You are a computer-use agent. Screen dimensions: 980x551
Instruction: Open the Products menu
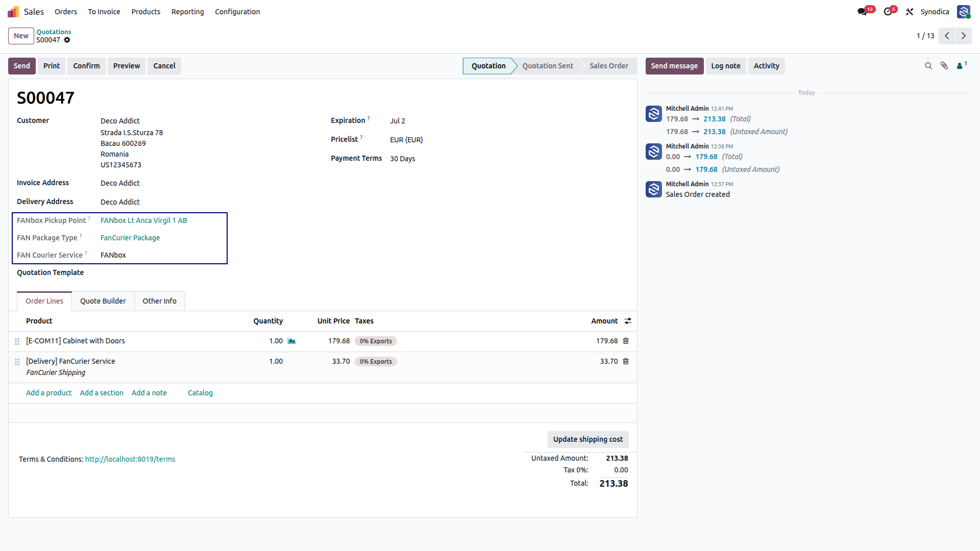146,12
